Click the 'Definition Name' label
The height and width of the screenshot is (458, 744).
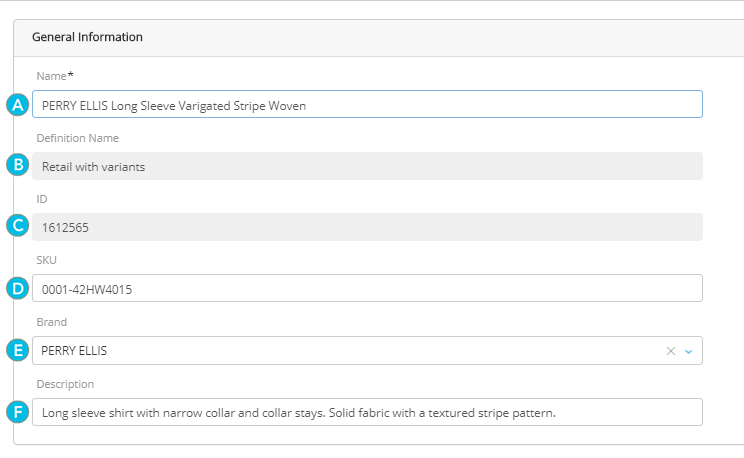click(77, 138)
